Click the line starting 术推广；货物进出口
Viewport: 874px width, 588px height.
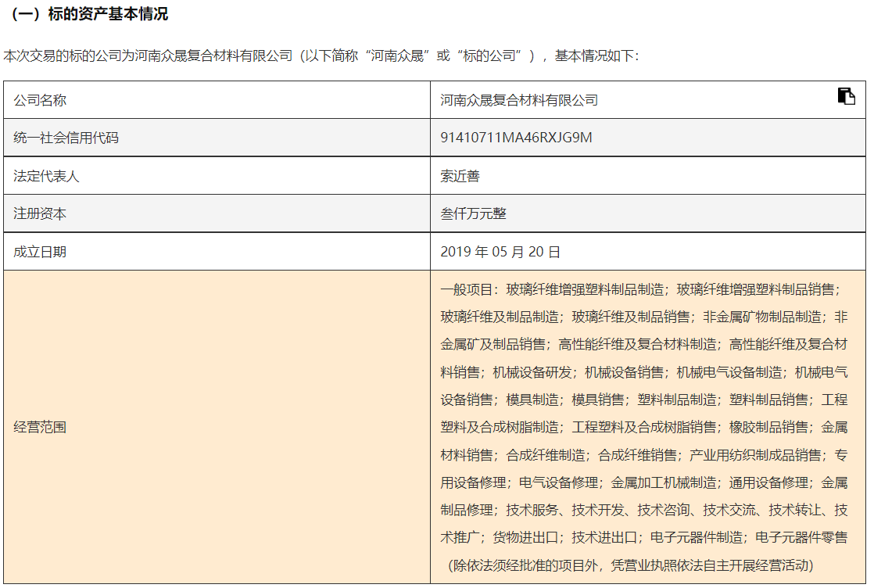(644, 538)
